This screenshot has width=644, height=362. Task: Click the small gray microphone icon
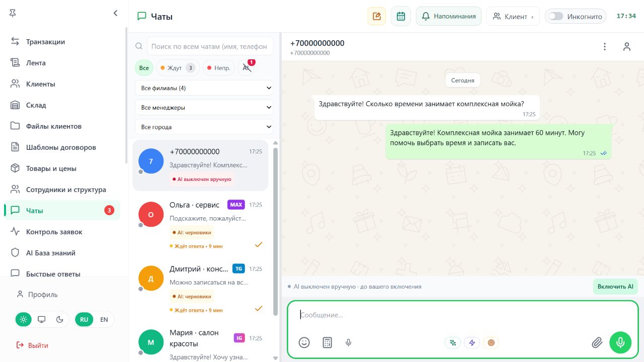[348, 342]
